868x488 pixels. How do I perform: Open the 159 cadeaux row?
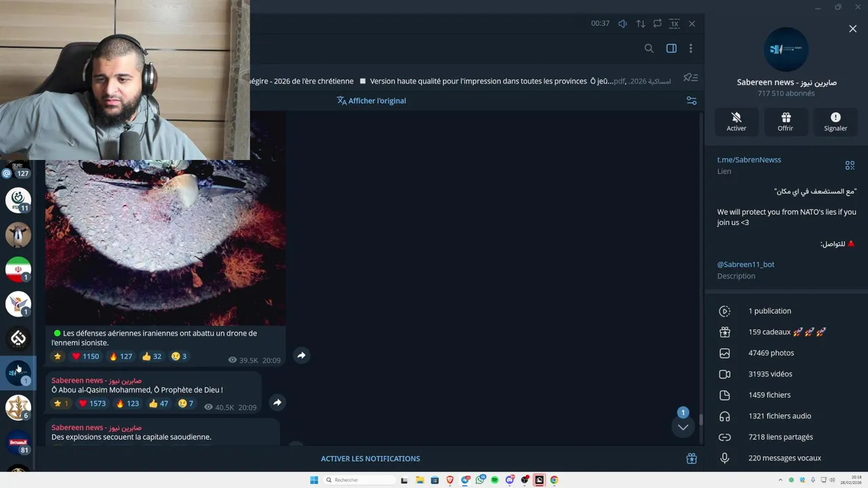tap(786, 332)
